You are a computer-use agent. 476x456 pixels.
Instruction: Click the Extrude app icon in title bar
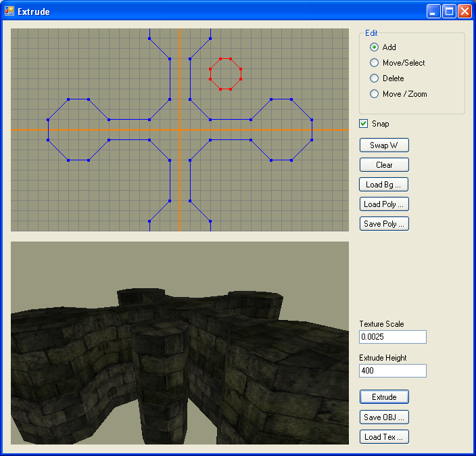(x=9, y=12)
